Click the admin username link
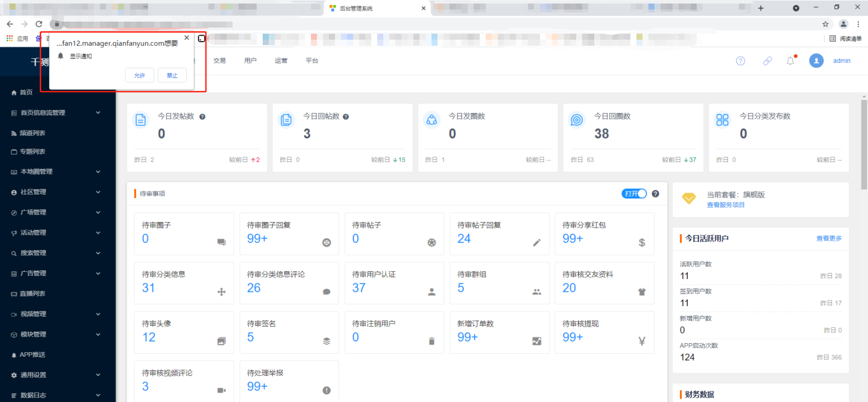 coord(842,61)
